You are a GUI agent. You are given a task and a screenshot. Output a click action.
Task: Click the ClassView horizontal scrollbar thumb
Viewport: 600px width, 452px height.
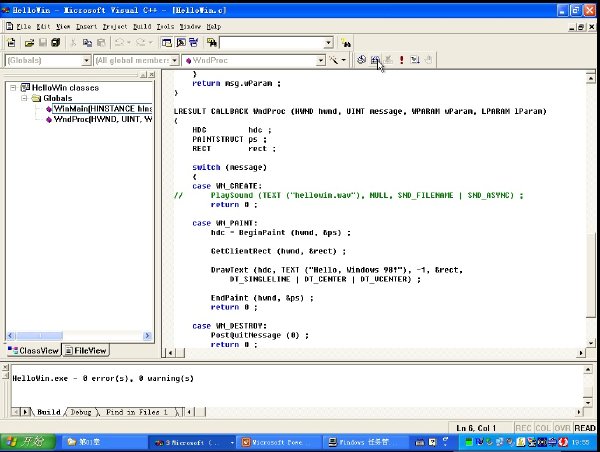(x=39, y=336)
